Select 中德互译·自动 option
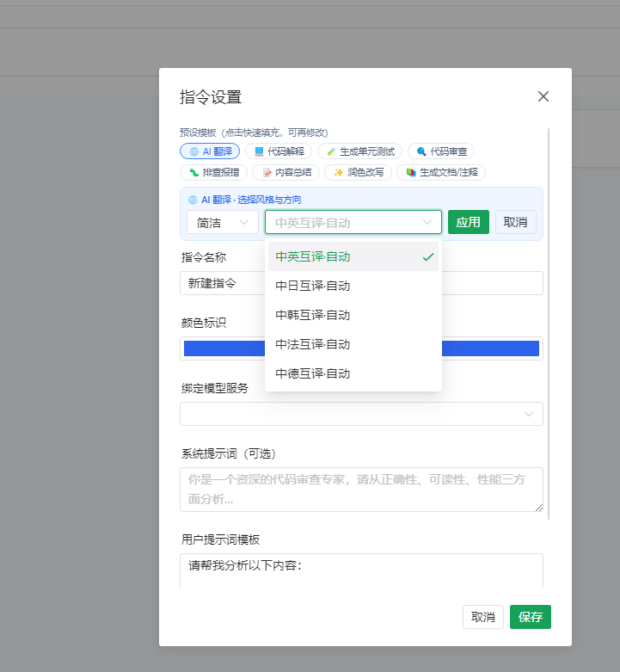Image resolution: width=620 pixels, height=672 pixels. pyautogui.click(x=353, y=373)
